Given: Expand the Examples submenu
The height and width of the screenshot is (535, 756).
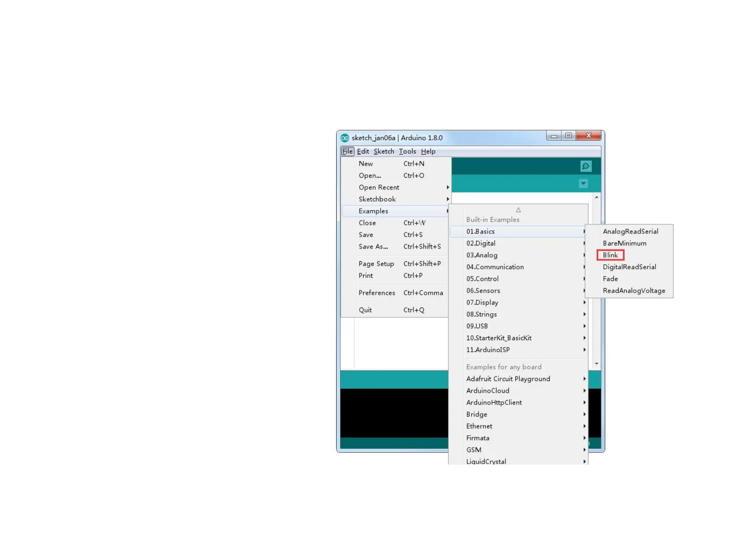Looking at the screenshot, I should 396,211.
